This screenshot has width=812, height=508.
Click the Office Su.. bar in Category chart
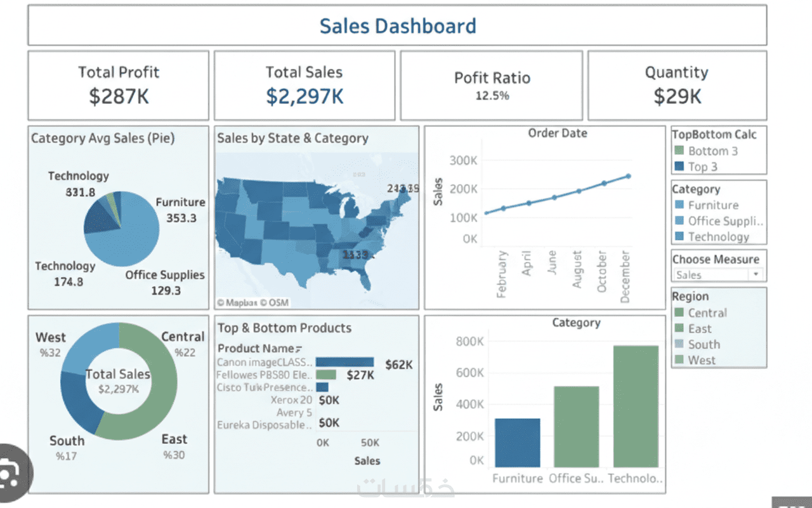point(576,427)
